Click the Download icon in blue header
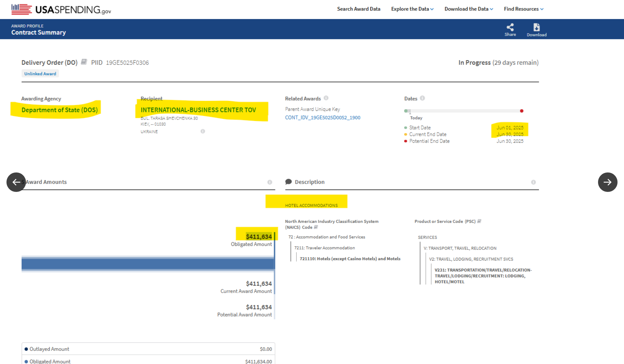This screenshot has width=624, height=364. tap(536, 27)
